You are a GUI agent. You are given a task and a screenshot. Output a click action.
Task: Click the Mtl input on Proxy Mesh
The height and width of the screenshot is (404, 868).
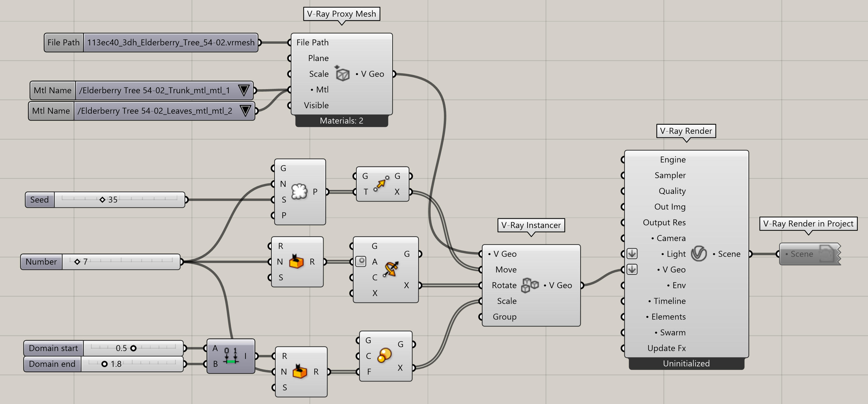[x=319, y=89]
